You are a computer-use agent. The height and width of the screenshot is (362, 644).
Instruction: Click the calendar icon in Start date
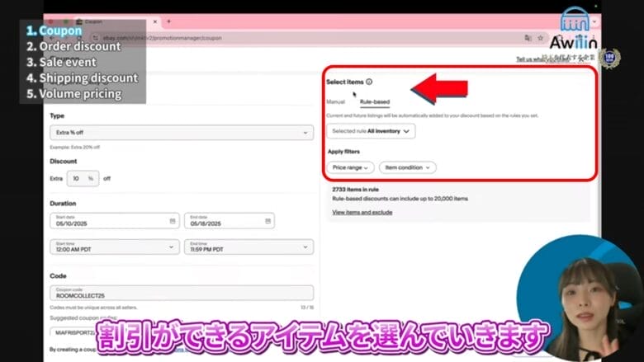click(x=173, y=221)
